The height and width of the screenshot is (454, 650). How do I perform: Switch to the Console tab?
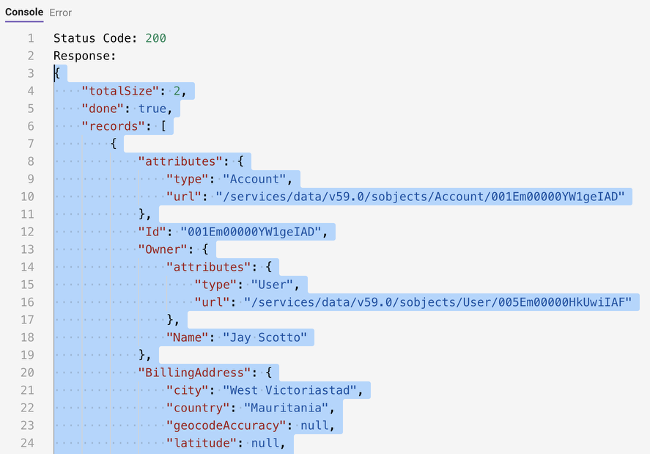[x=24, y=12]
